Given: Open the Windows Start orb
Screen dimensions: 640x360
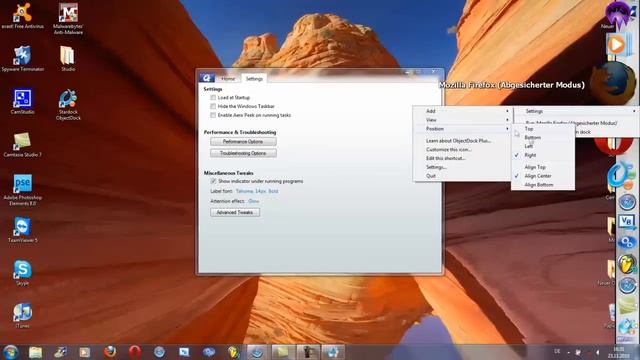Looking at the screenshot, I should coord(10,352).
